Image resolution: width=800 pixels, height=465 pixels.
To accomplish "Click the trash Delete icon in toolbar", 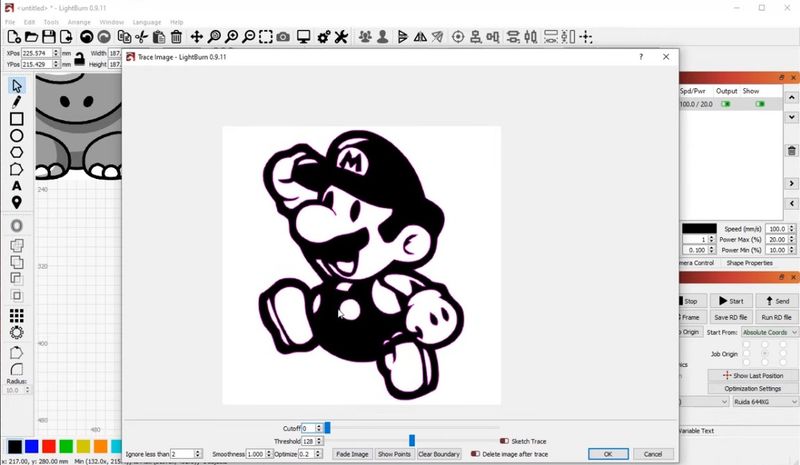I will (x=176, y=37).
